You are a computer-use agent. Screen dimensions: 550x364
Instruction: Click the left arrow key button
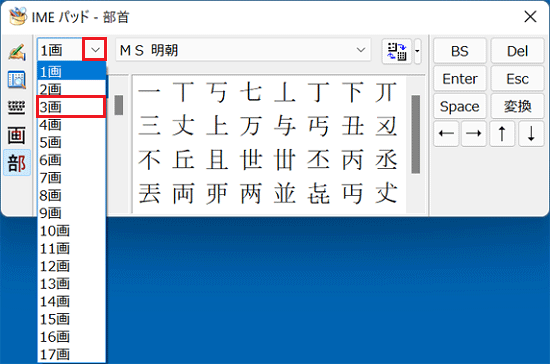click(x=446, y=134)
